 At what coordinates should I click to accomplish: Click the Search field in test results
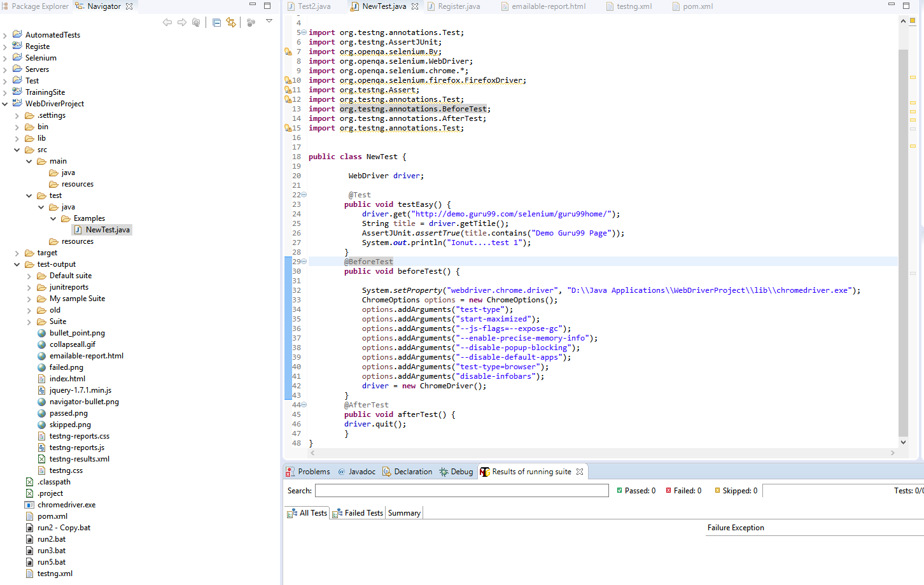(x=462, y=491)
